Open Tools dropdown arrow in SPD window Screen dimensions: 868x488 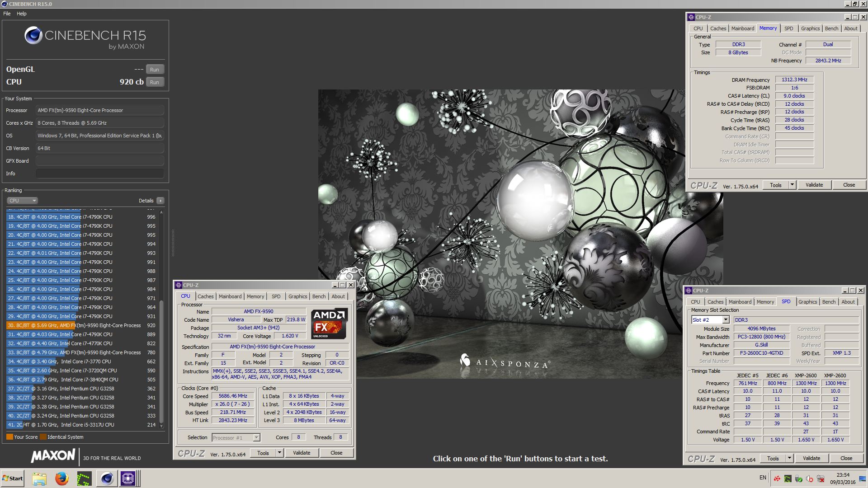(789, 458)
